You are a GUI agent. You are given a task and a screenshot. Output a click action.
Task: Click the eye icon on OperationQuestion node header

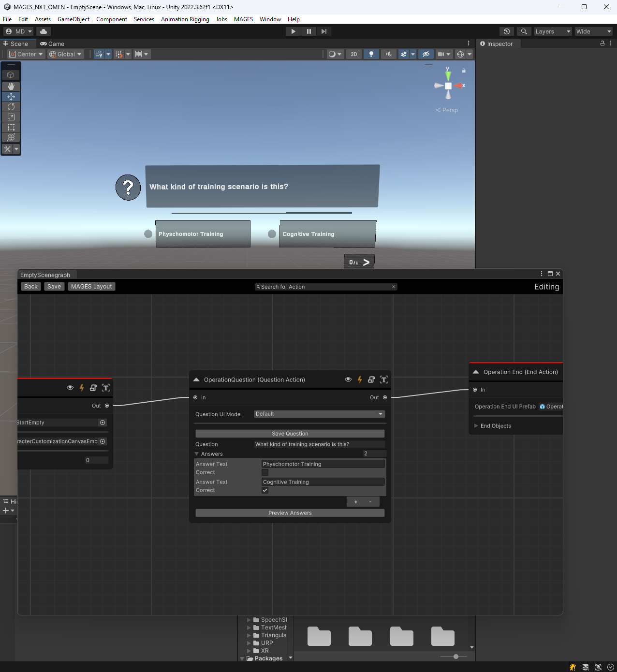pos(348,380)
